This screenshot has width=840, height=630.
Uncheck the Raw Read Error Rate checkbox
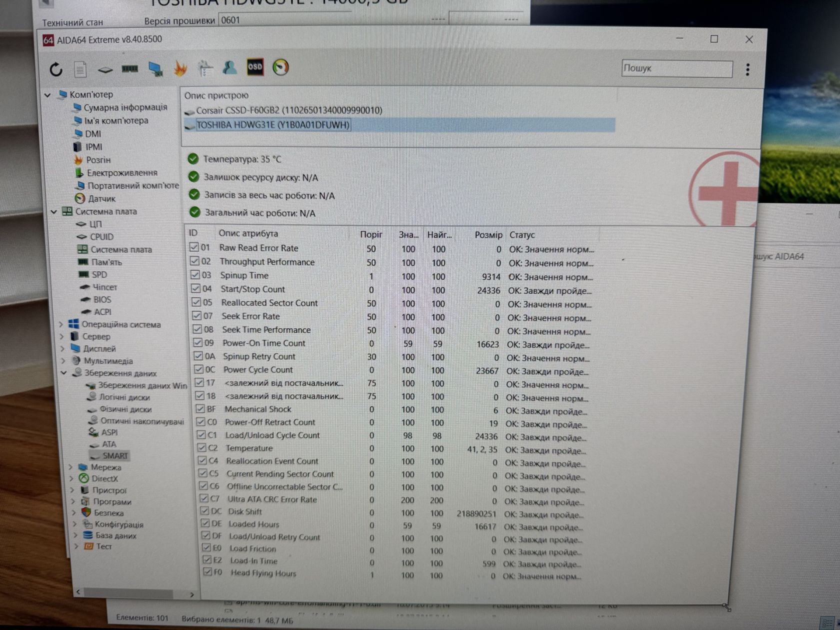pos(194,247)
